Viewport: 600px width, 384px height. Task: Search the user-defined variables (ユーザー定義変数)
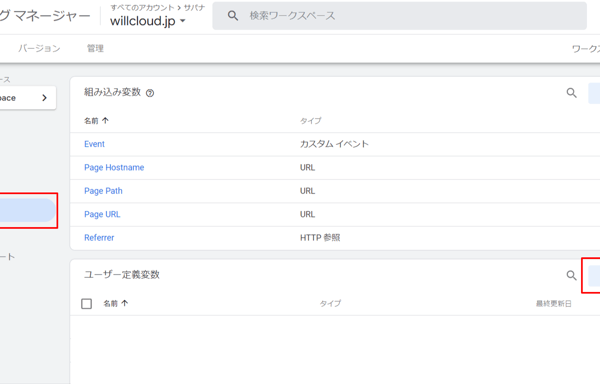point(571,275)
